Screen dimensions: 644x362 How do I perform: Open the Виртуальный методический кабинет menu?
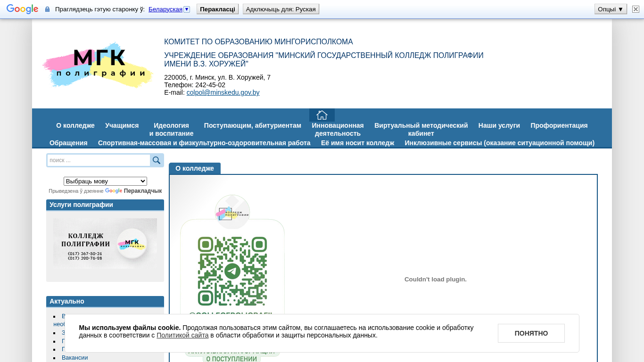pyautogui.click(x=421, y=129)
